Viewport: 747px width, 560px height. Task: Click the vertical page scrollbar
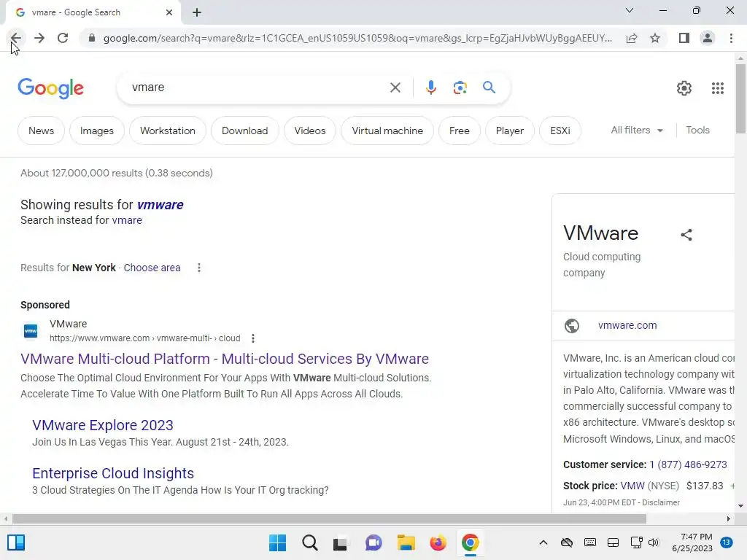[740, 99]
